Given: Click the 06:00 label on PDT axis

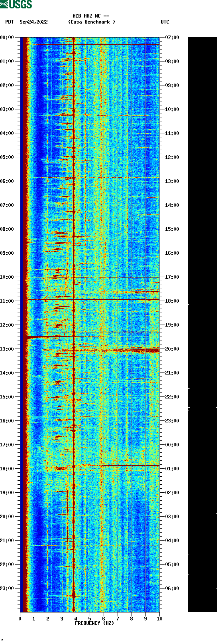Looking at the screenshot, I should point(7,181).
